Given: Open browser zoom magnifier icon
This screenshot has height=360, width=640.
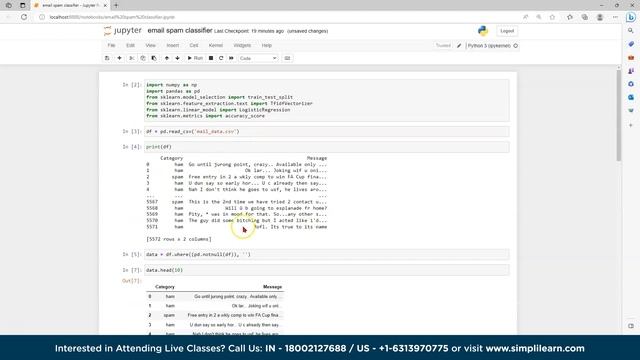Looking at the screenshot, I should pos(539,17).
